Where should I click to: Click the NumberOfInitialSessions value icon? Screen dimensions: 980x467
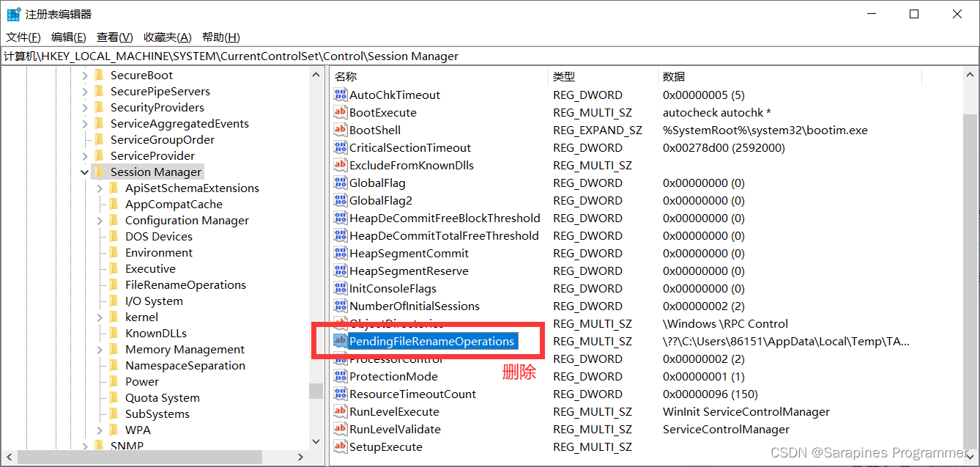click(340, 306)
